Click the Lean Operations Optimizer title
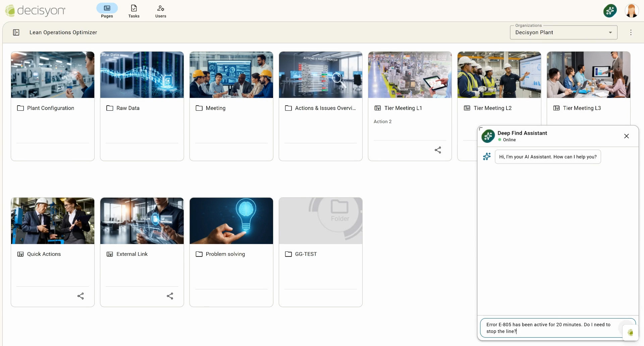Viewport: 644px width, 346px height. pos(63,33)
